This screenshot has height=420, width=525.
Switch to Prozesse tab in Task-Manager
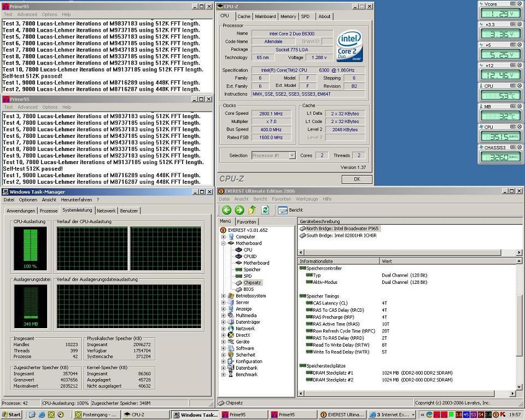(49, 211)
